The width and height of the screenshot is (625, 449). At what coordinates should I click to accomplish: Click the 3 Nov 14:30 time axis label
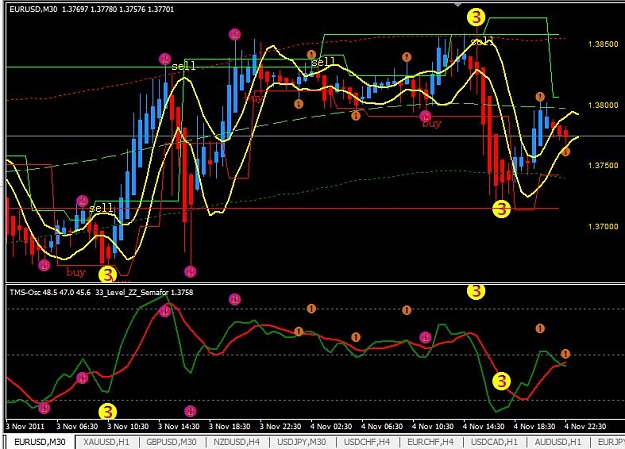point(179,426)
